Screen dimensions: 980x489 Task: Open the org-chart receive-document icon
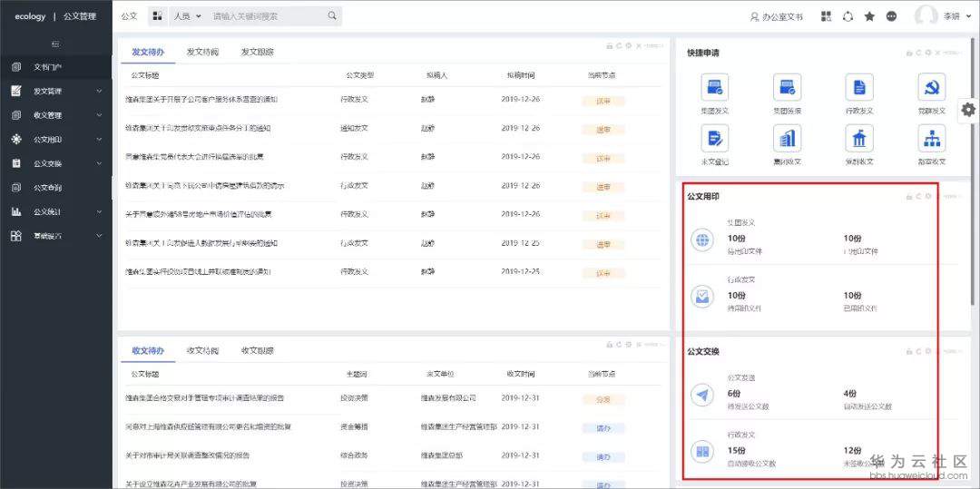[x=932, y=138]
